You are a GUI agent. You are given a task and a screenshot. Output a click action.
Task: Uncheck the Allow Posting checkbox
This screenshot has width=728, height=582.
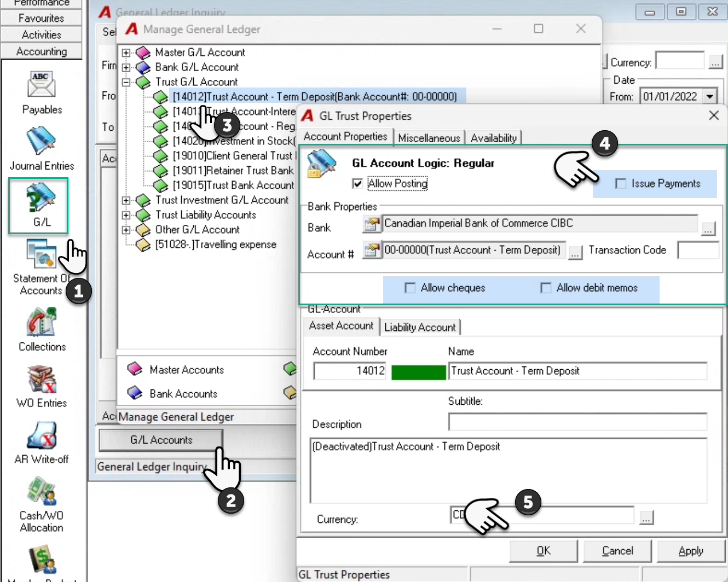click(357, 183)
